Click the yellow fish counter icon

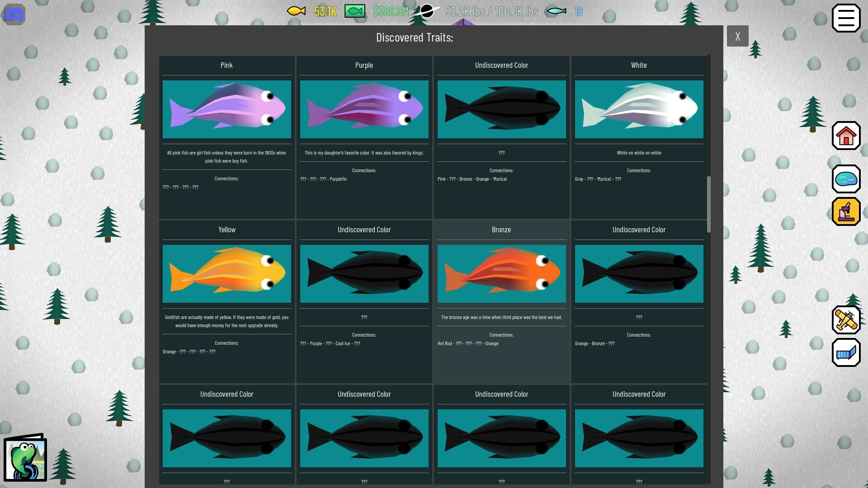coord(296,11)
